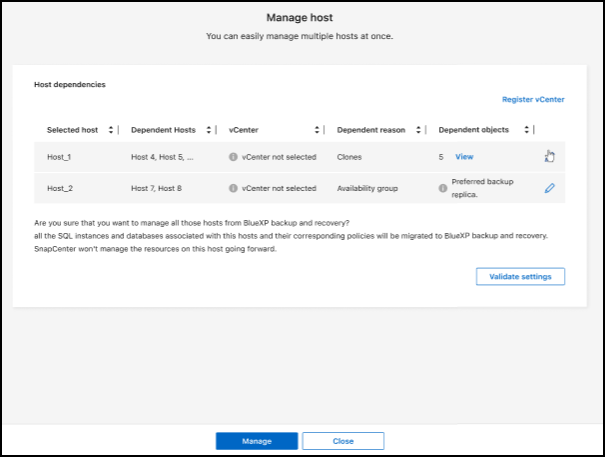The width and height of the screenshot is (605, 457).
Task: View dependent objects for Host_1
Action: 464,157
